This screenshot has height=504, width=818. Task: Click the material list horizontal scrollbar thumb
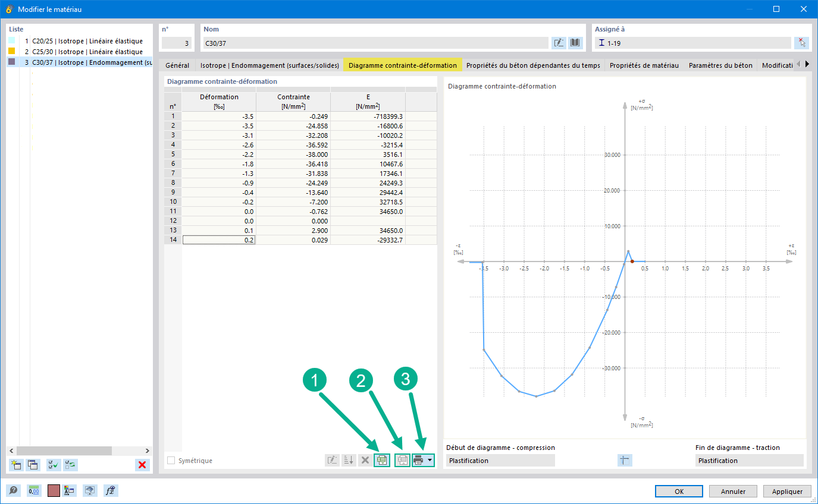pos(64,451)
